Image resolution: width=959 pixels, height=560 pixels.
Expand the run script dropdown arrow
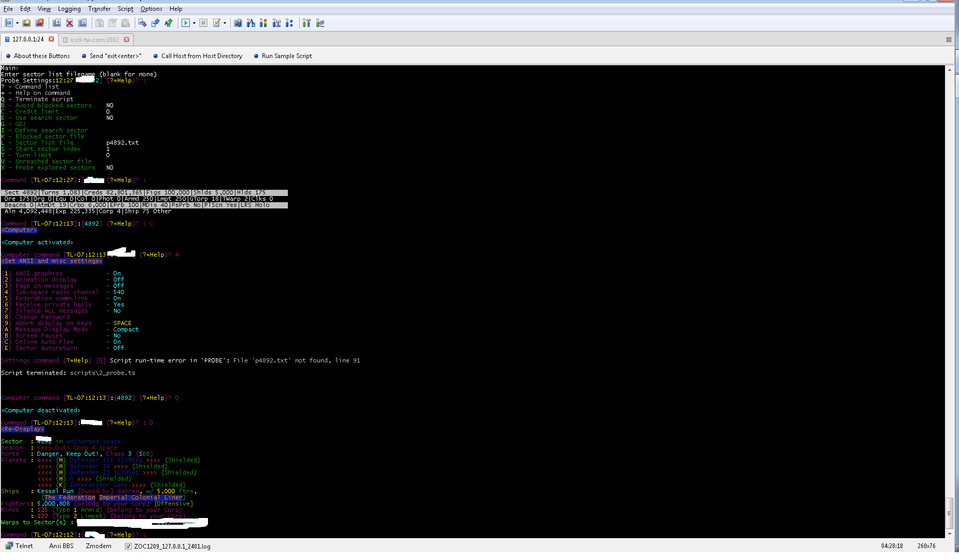(194, 23)
